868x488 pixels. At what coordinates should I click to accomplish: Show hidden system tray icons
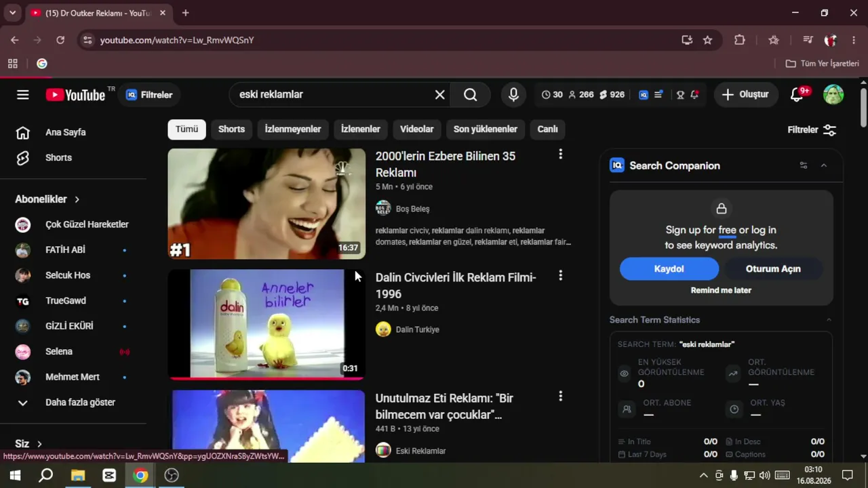pyautogui.click(x=704, y=475)
